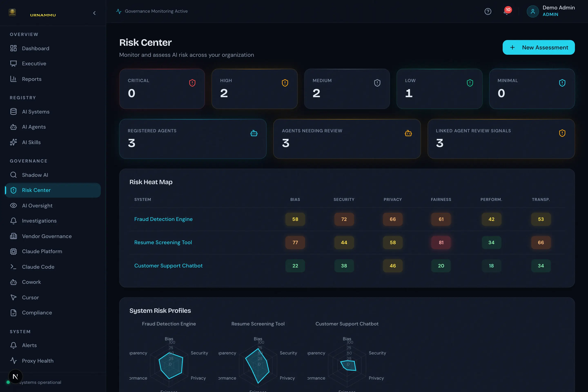Screen dimensions: 588x392
Task: Click the Critical risk count card
Action: pos(162,89)
